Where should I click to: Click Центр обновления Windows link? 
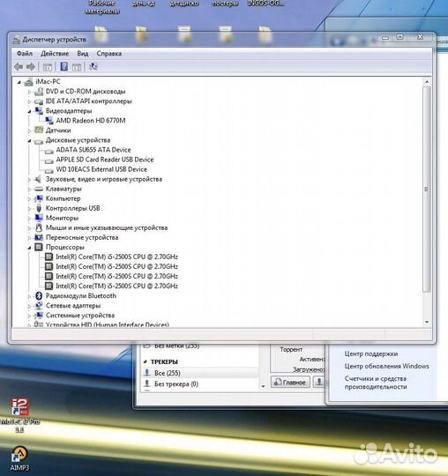click(386, 366)
